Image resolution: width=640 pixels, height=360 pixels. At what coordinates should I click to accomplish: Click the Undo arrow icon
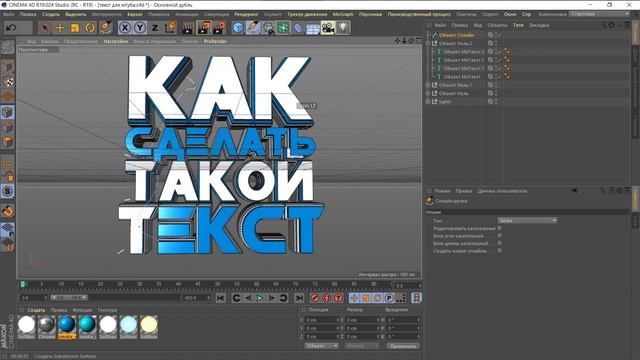(11, 28)
